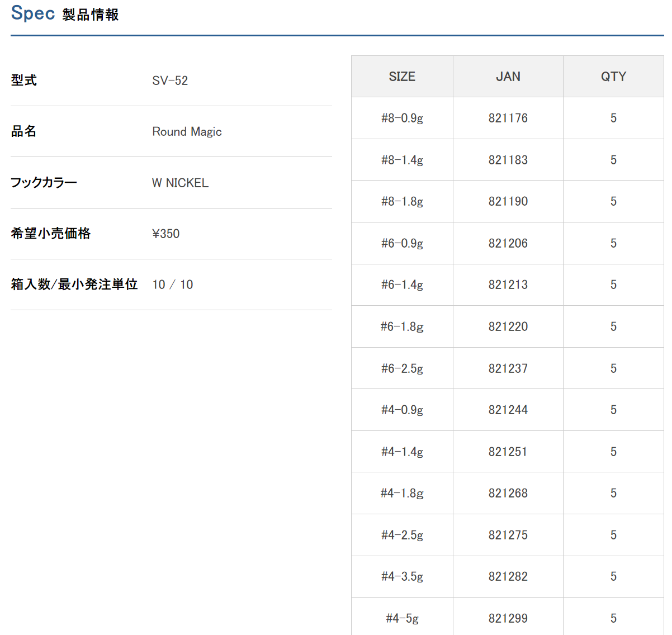
Task: Click the フックカラー label
Action: tap(44, 182)
